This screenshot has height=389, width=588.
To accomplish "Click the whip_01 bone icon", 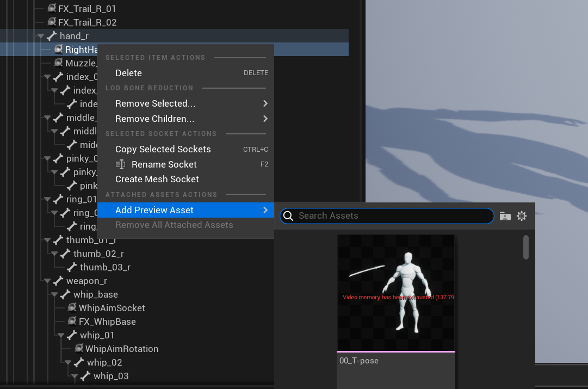I will (x=72, y=335).
